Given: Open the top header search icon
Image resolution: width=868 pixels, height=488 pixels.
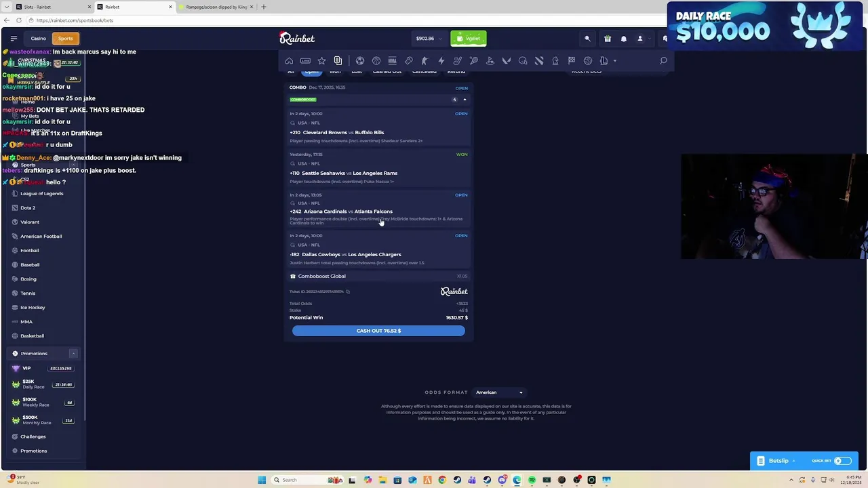Looking at the screenshot, I should point(587,39).
